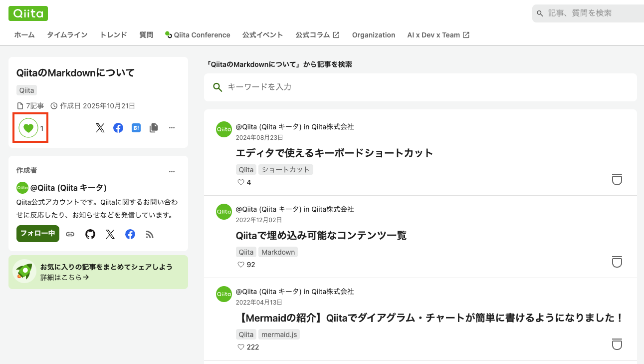The image size is (644, 364).
Task: Click the Hatena Bookmark share icon
Action: (136, 128)
